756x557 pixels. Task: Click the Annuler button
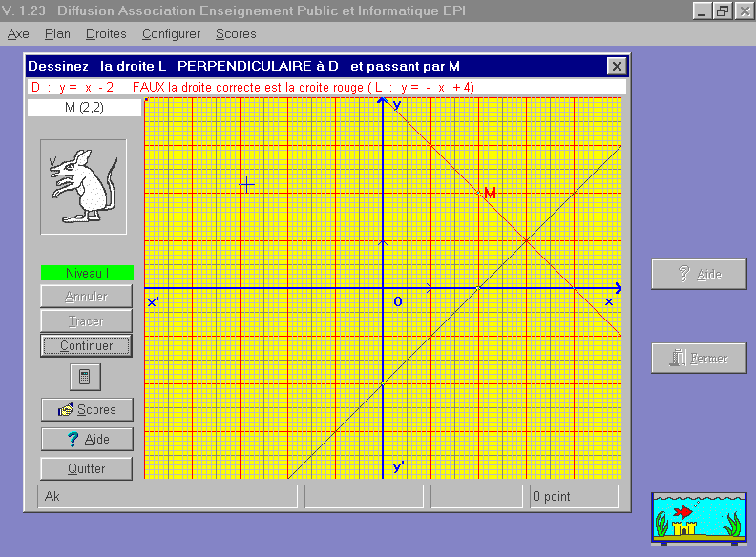point(86,297)
